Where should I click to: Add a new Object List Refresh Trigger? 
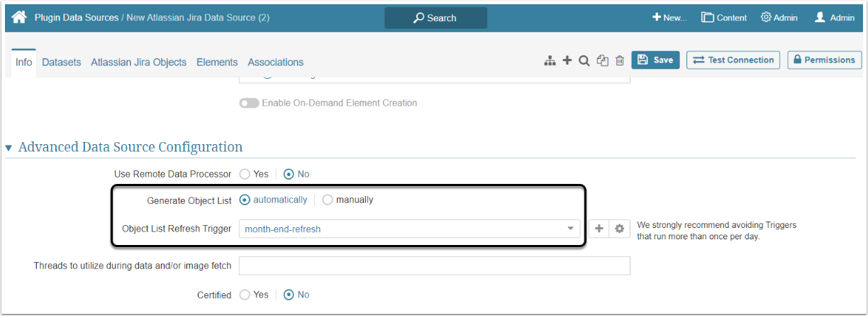599,229
